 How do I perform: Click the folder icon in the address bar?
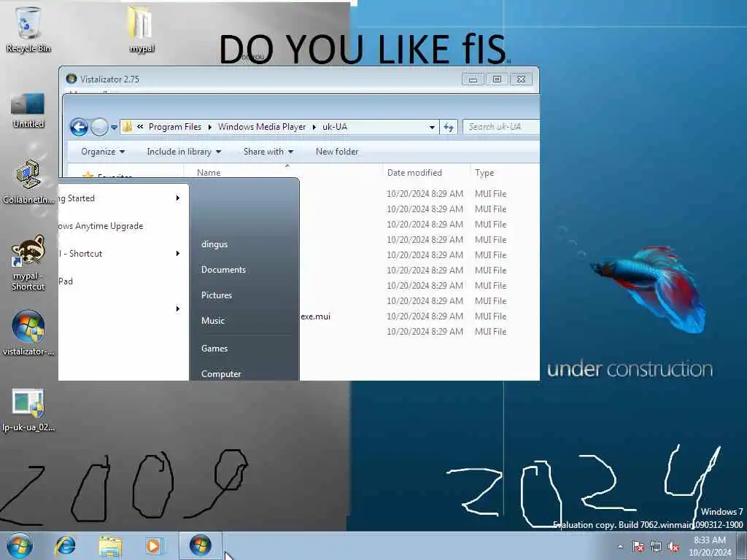(x=127, y=127)
